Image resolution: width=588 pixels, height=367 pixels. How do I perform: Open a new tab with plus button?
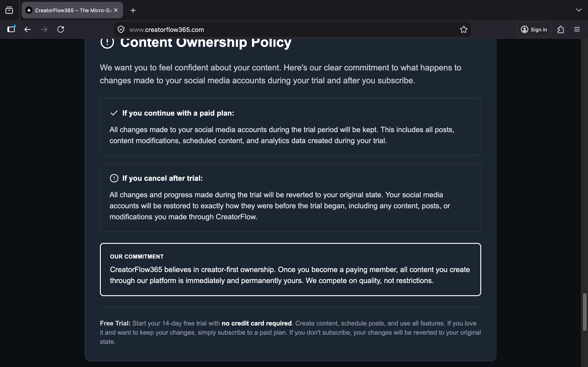click(133, 10)
